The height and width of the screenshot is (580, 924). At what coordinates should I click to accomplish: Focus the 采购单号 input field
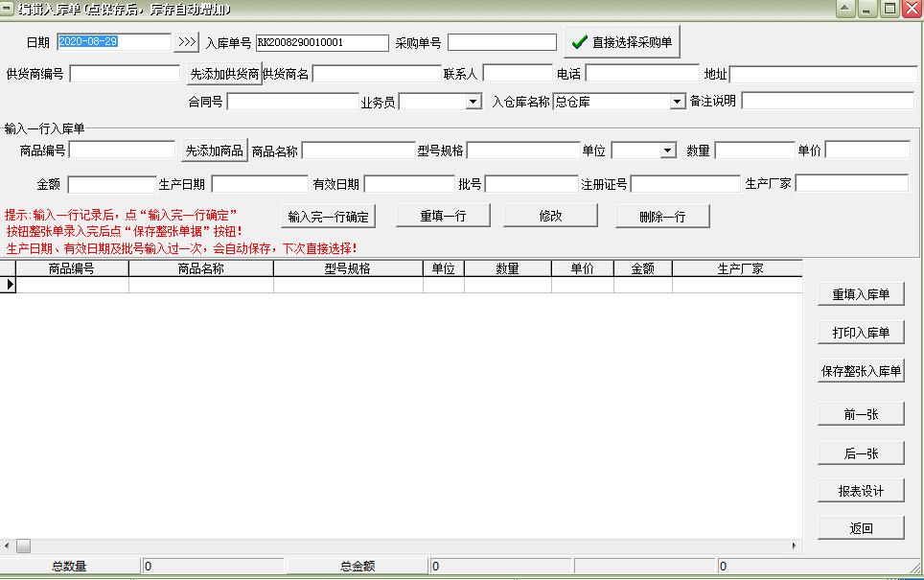[502, 42]
